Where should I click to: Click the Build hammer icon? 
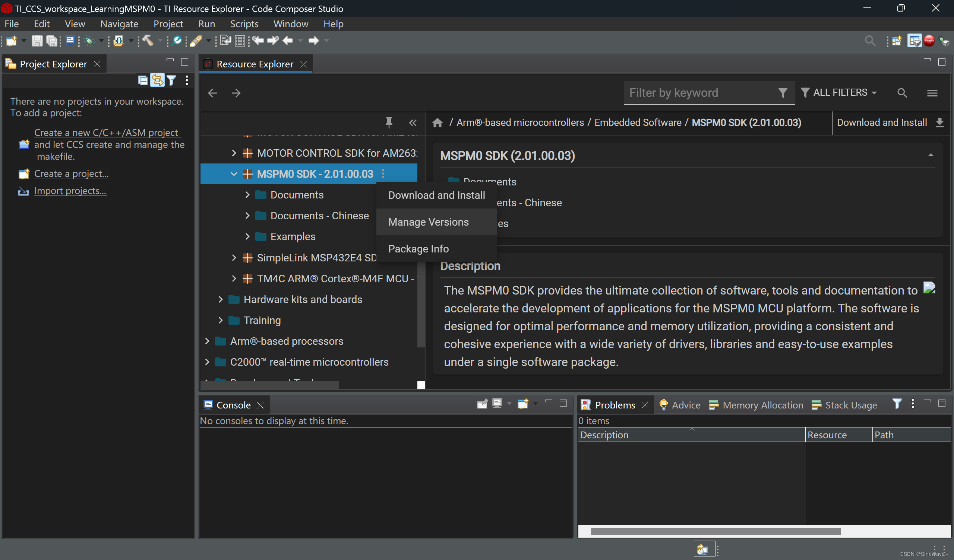pyautogui.click(x=148, y=41)
